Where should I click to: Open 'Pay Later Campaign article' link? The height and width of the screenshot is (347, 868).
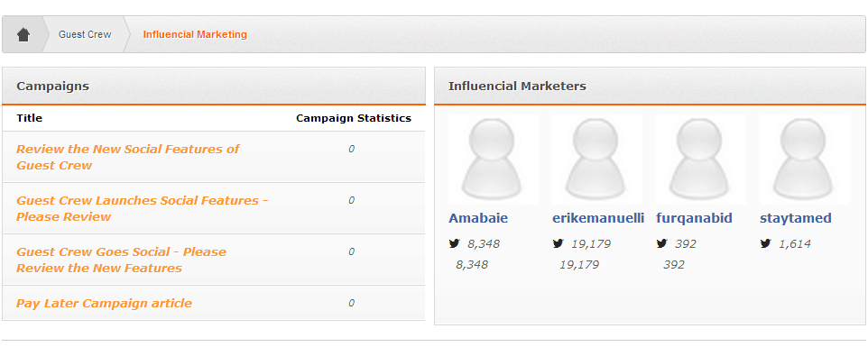coord(104,304)
